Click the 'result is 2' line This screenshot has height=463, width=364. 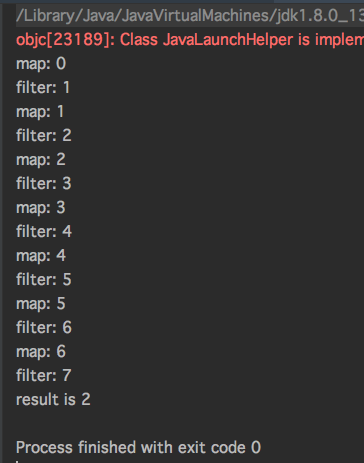click(x=53, y=399)
